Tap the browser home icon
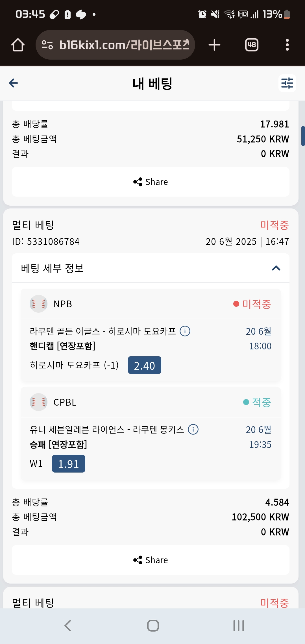This screenshot has height=644, width=305. click(18, 45)
